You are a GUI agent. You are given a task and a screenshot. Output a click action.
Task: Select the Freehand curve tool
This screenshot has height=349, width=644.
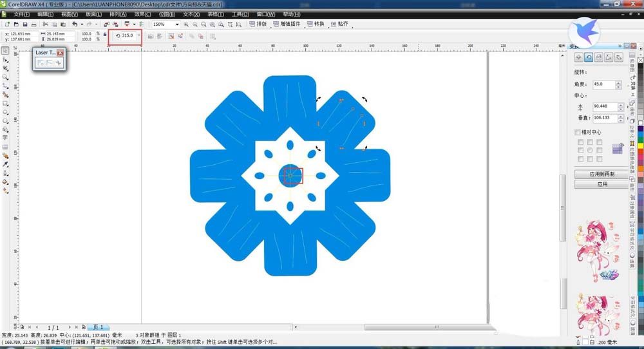(5, 86)
